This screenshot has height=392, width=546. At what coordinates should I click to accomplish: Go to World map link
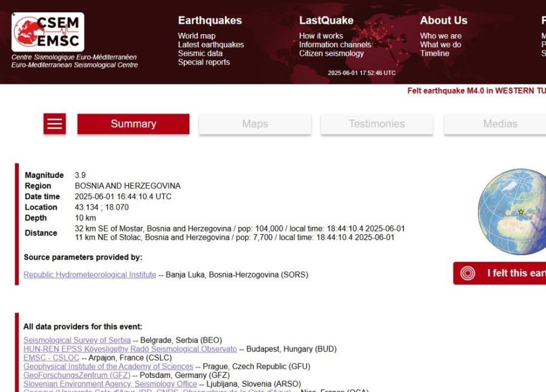(x=197, y=36)
